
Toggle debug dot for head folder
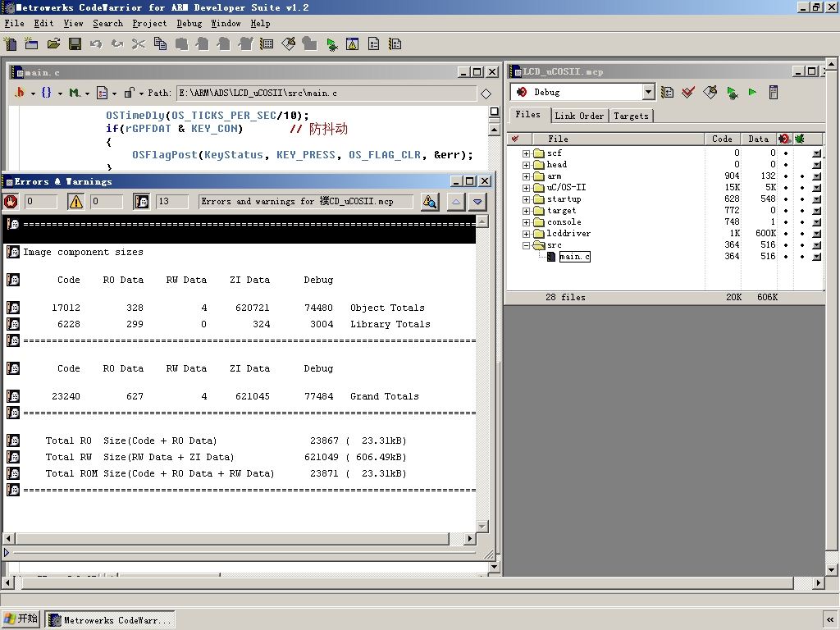click(785, 164)
